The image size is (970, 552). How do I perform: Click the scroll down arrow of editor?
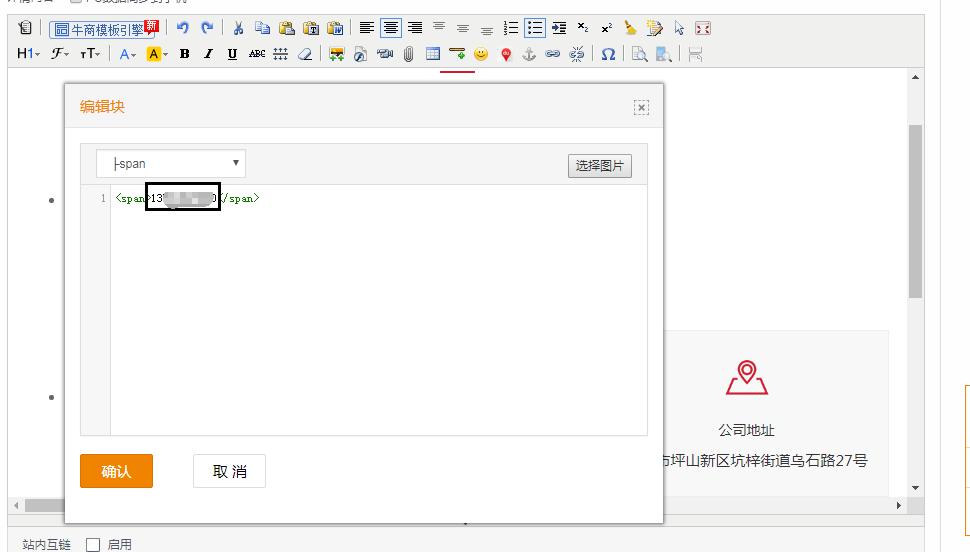point(915,488)
